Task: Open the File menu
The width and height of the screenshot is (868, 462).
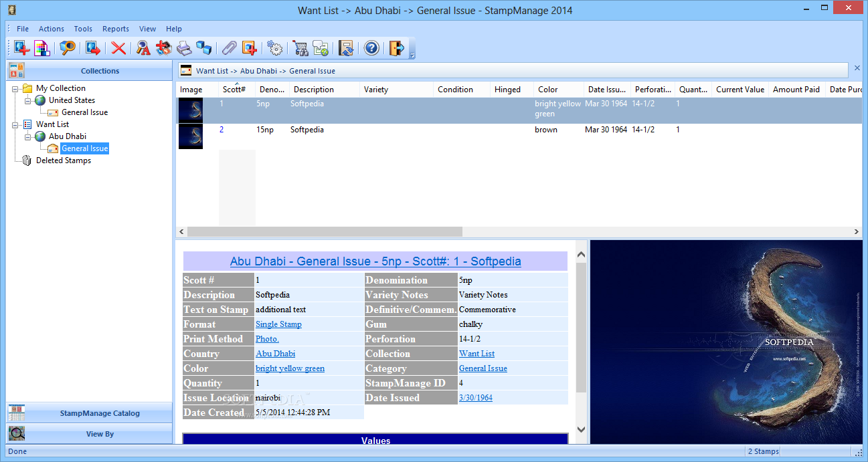Action: tap(23, 29)
